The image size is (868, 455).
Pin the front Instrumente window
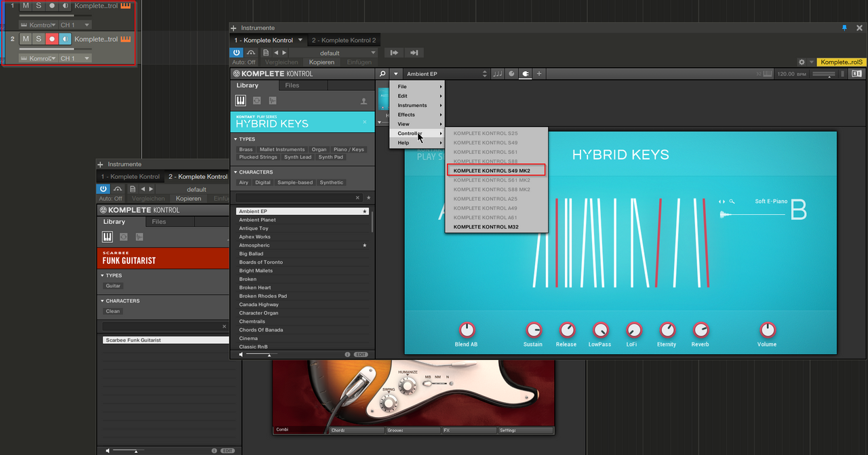844,28
